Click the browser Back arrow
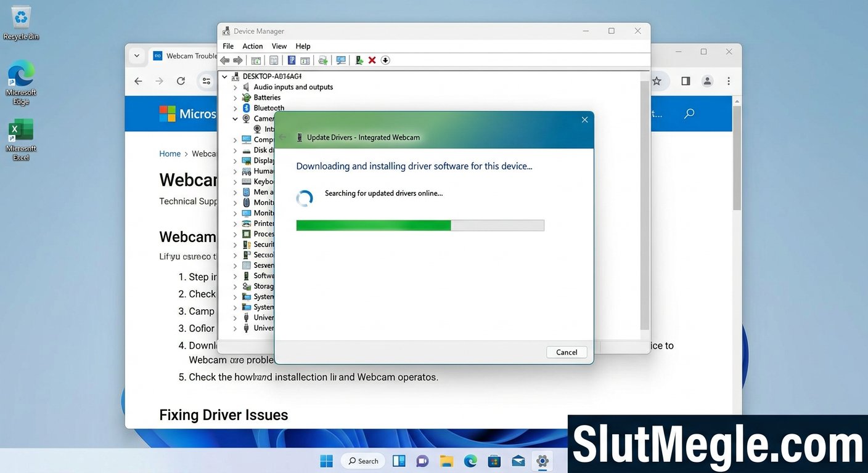Screen dimensions: 868x473 138,81
